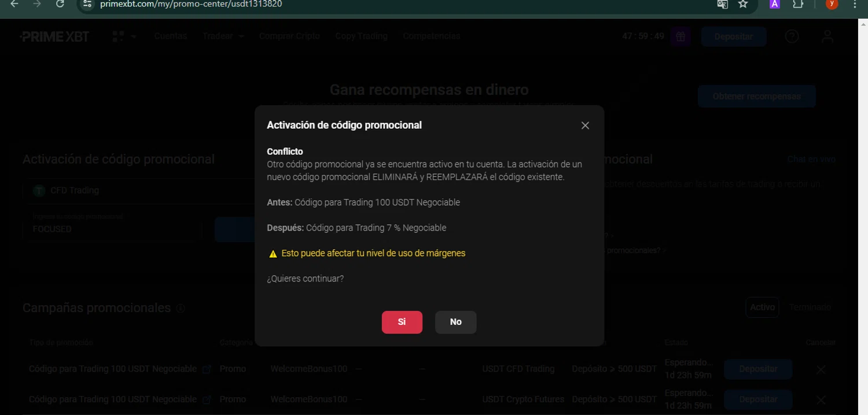Click the address bar URL
This screenshot has height=415, width=868.
pos(191,4)
